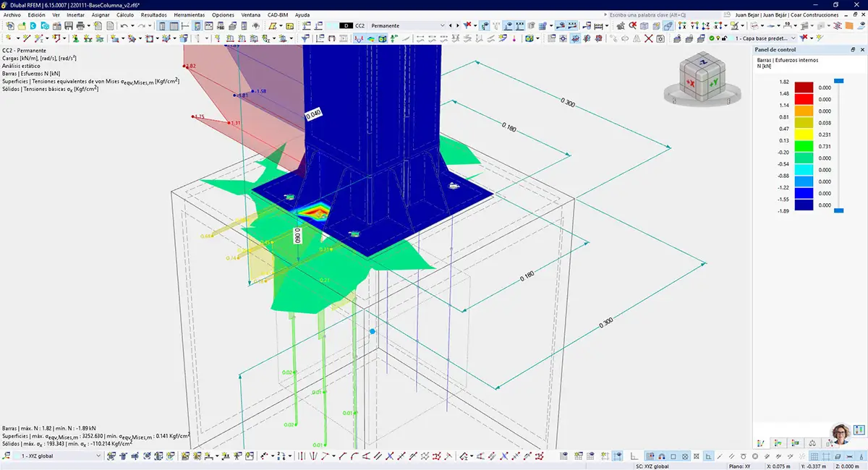
Task: Expand the Undo history dropdown arrow
Action: tap(132, 26)
